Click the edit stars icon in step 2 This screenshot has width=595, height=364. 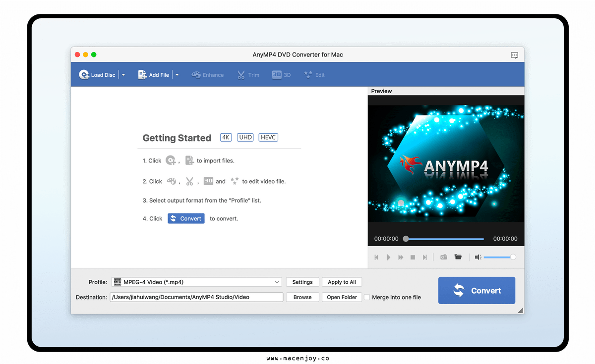pos(235,181)
